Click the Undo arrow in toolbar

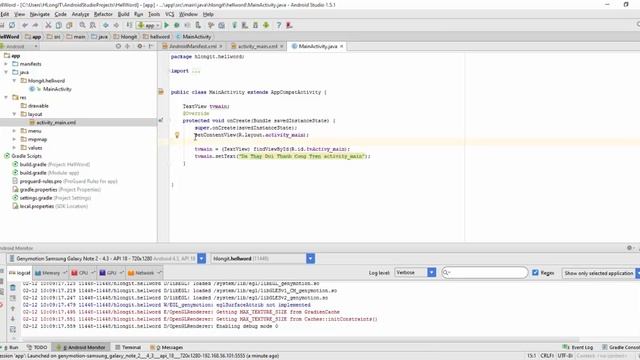coord(25,25)
